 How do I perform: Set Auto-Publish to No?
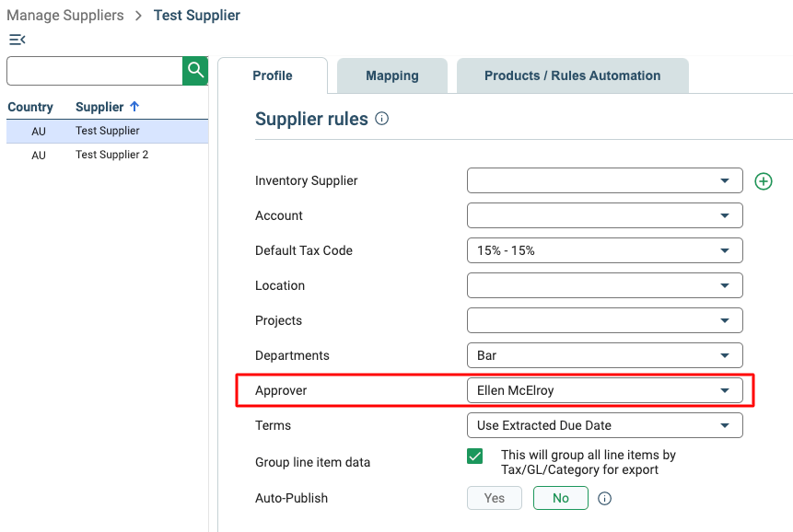click(x=560, y=498)
